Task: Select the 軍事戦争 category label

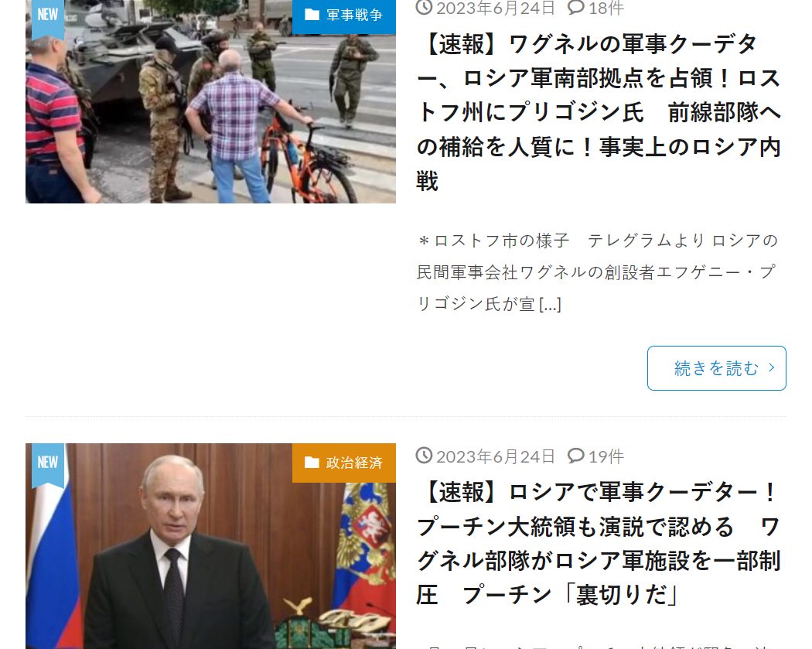Action: [x=354, y=15]
